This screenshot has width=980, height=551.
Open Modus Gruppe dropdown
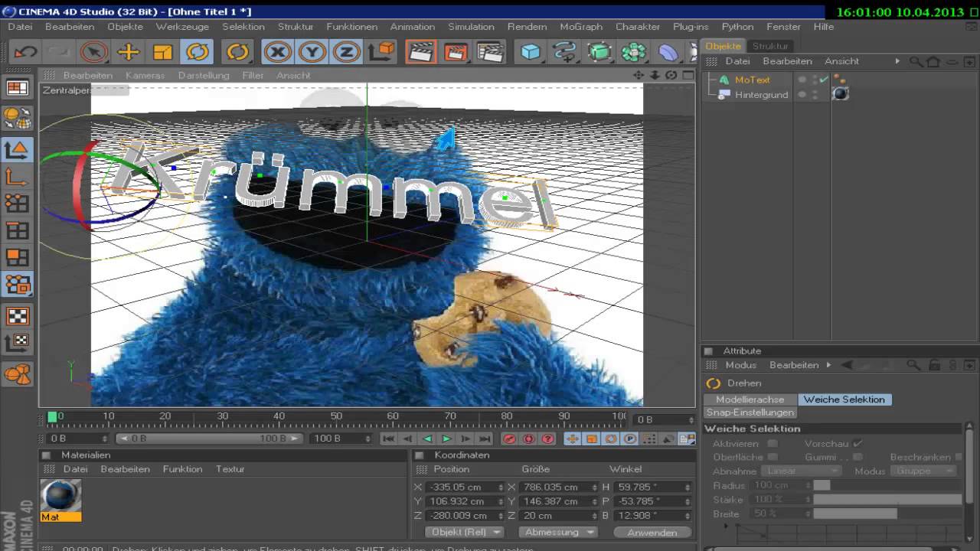(x=924, y=471)
